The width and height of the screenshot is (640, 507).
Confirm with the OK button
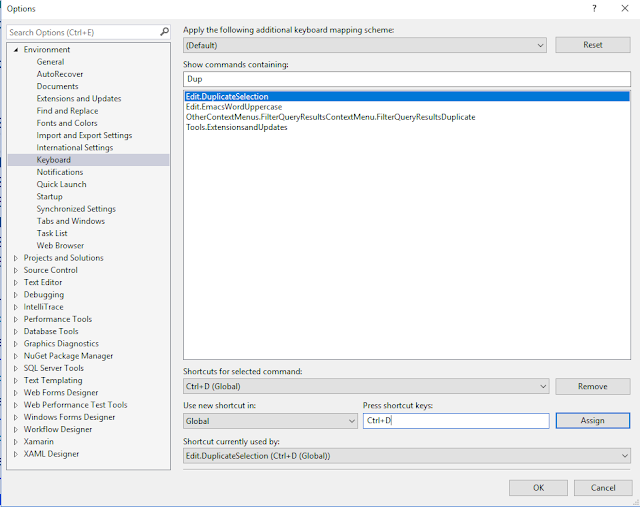coord(538,487)
